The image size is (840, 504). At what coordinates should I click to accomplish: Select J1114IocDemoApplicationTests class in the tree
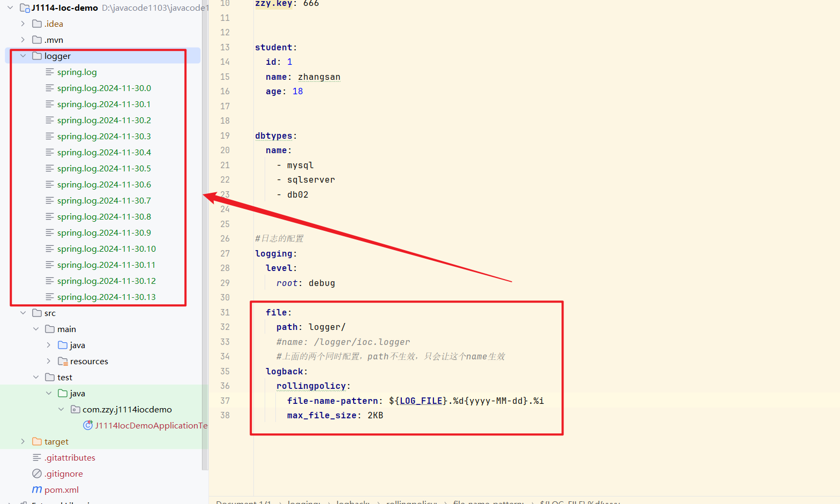pyautogui.click(x=151, y=425)
